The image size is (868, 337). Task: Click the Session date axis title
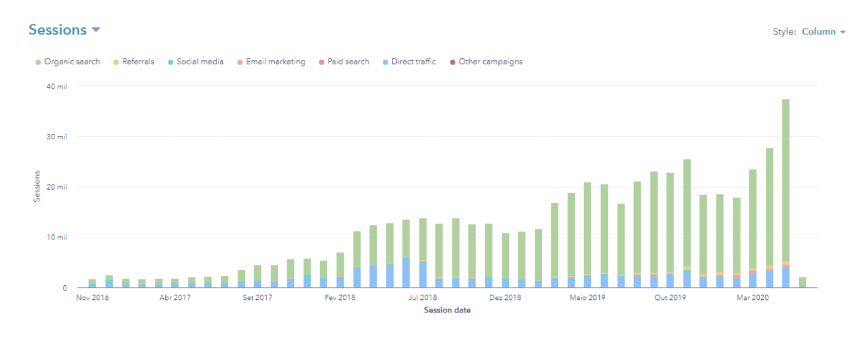(447, 310)
